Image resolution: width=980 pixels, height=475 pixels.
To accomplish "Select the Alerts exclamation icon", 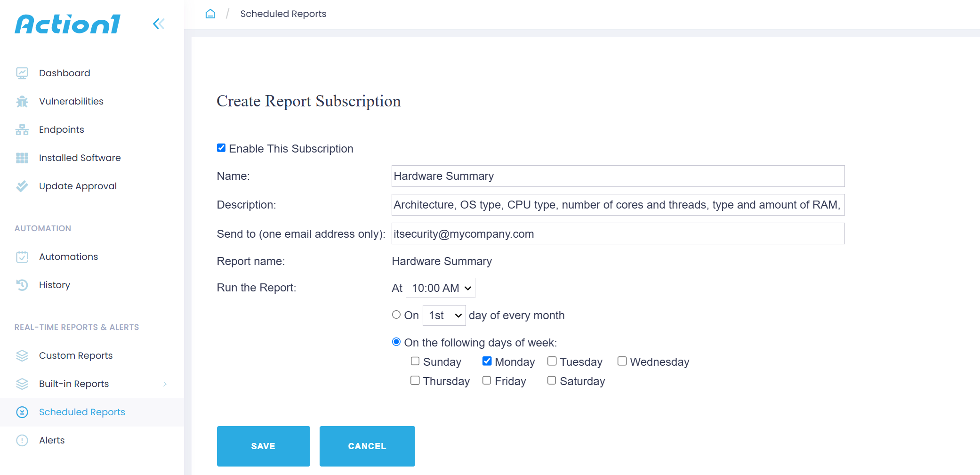I will [x=22, y=440].
